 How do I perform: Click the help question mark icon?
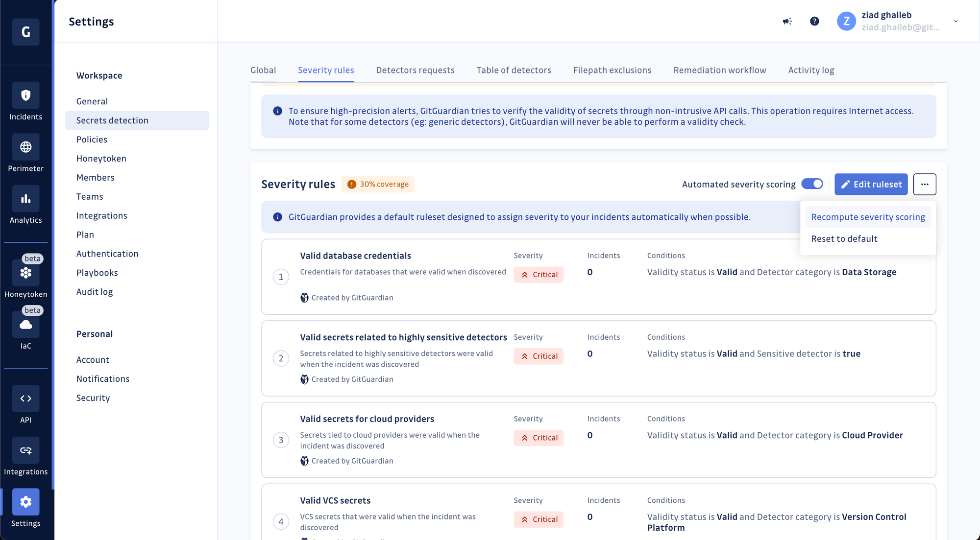coord(814,21)
